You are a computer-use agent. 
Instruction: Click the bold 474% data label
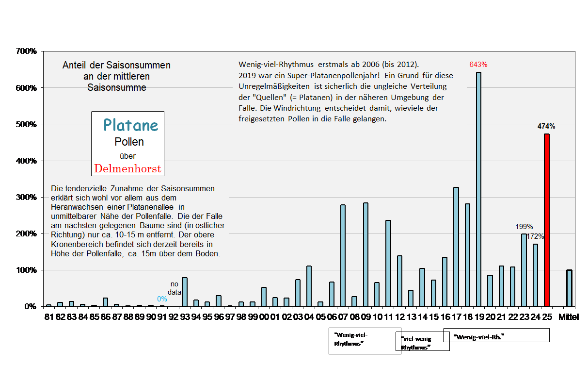click(x=546, y=126)
